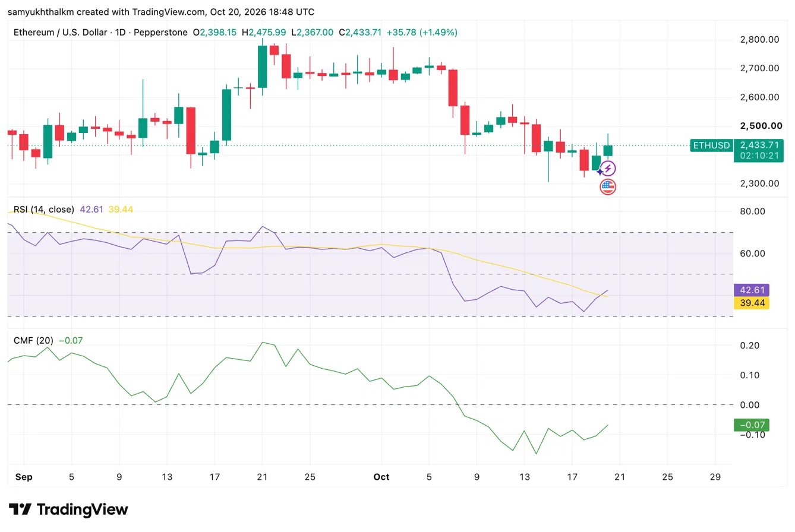
Task: Click the Oct label on the date axis
Action: (381, 477)
